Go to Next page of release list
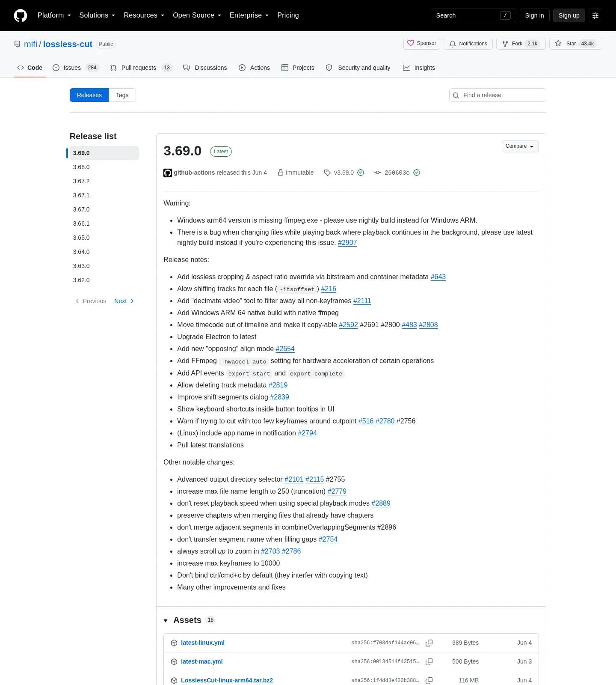This screenshot has height=685, width=616. [124, 301]
